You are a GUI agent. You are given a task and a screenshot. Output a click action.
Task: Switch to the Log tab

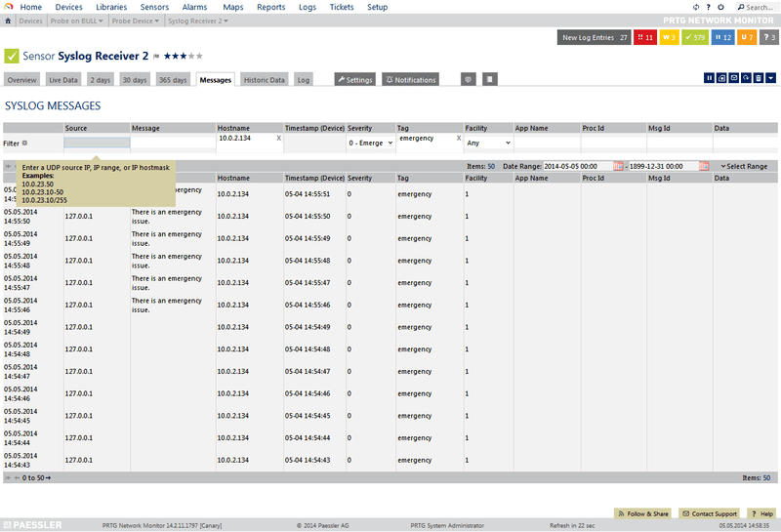[304, 80]
